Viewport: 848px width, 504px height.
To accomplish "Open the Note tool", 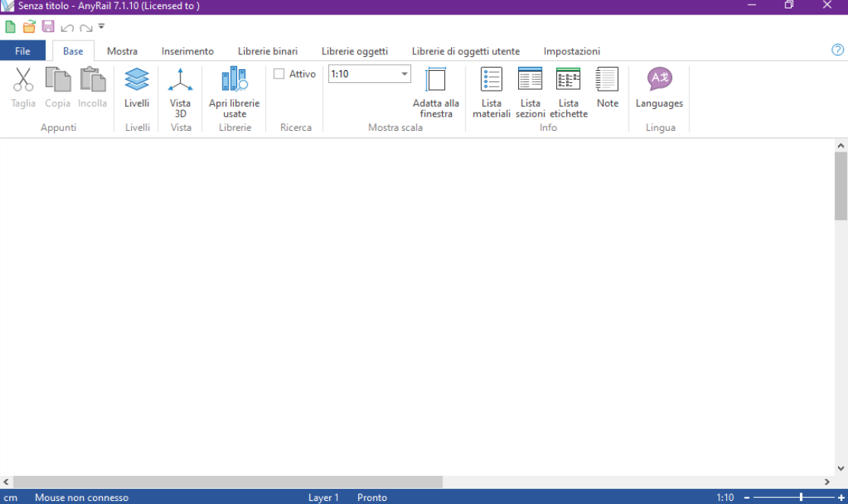I will pyautogui.click(x=607, y=87).
